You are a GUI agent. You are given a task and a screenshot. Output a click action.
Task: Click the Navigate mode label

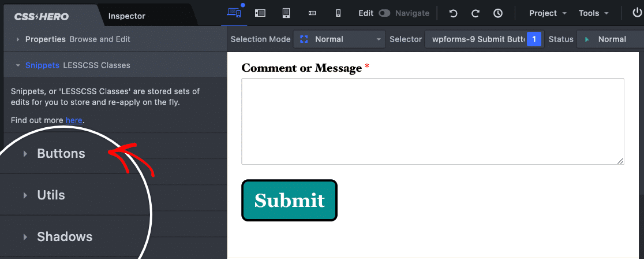(x=413, y=13)
